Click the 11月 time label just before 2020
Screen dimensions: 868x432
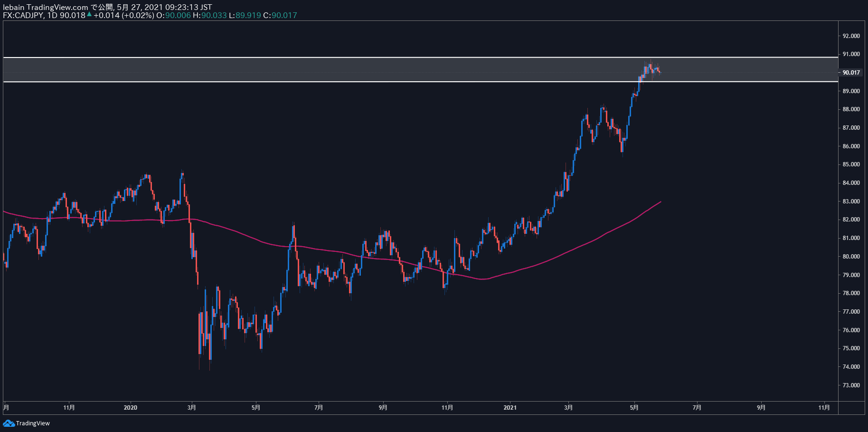click(69, 408)
